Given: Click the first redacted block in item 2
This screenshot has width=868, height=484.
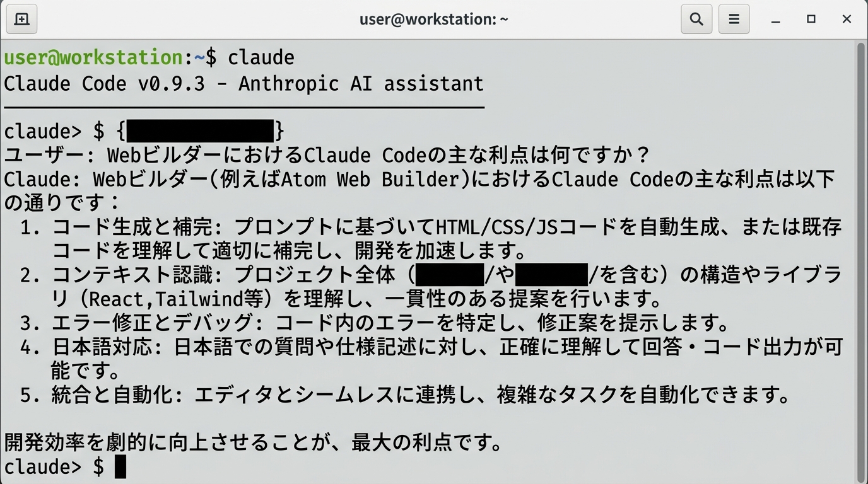Looking at the screenshot, I should pyautogui.click(x=450, y=275).
